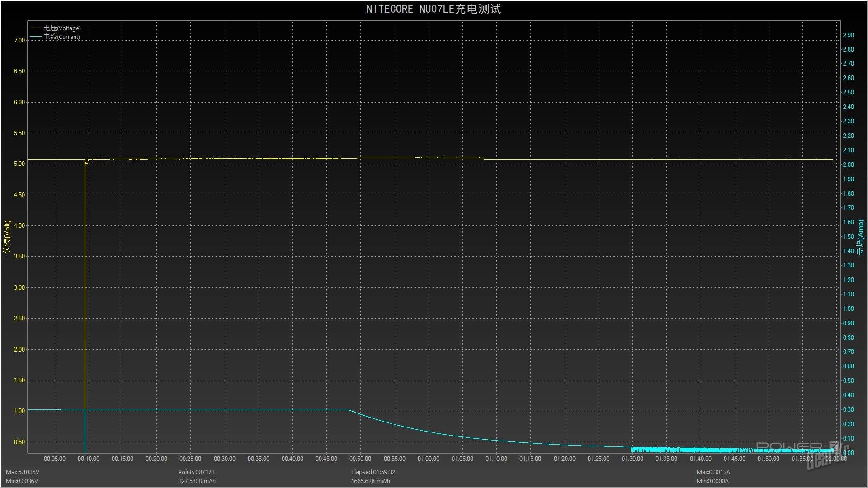Click the 01:15:00 time axis tick
Viewport: 868px width, 488px height.
[530, 459]
